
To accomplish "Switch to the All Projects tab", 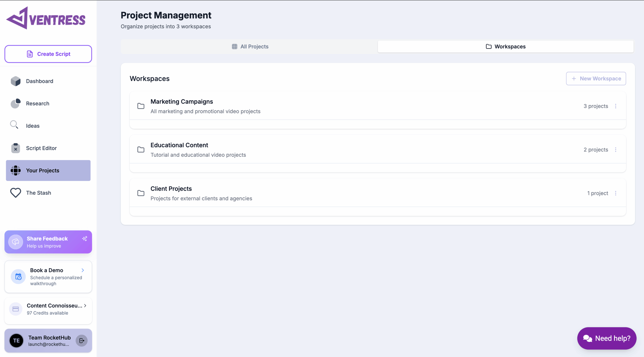I will click(250, 46).
